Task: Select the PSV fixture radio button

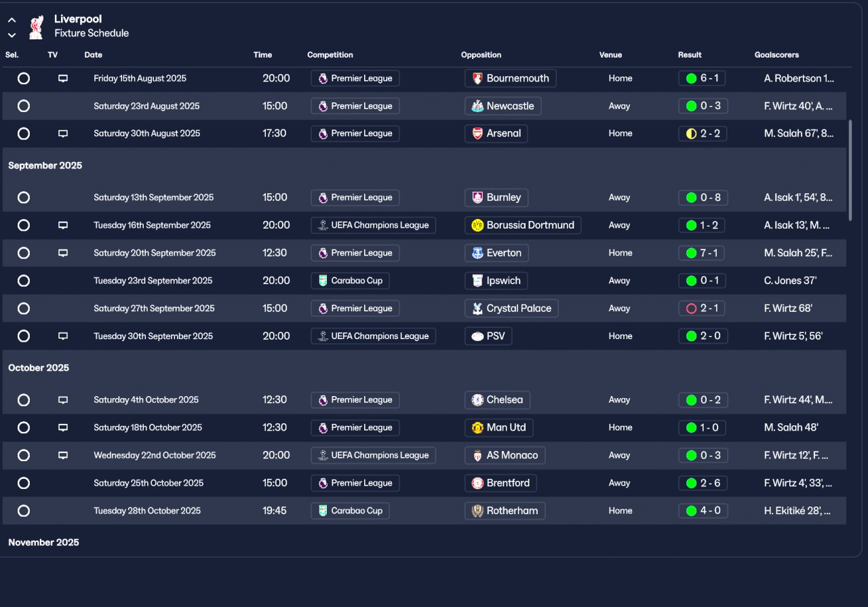Action: click(x=24, y=336)
